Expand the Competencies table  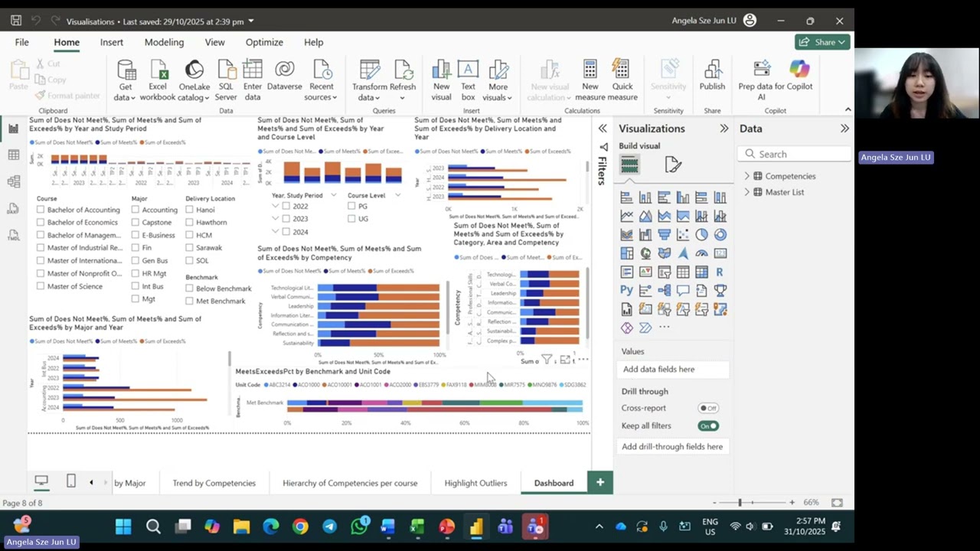click(x=747, y=176)
